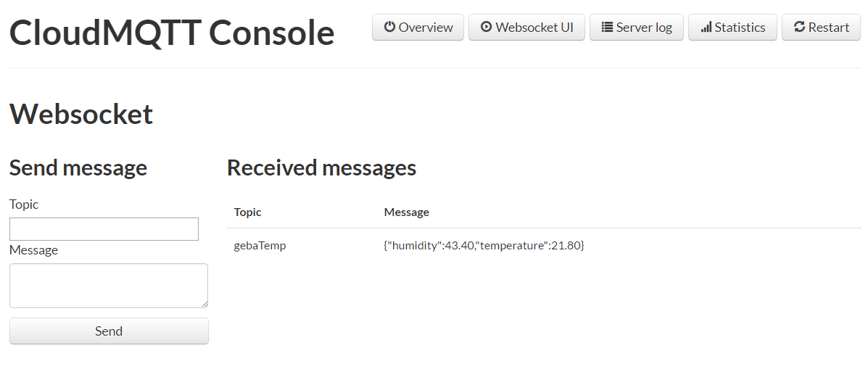The height and width of the screenshot is (377, 868).
Task: Click the Message textarea resize handle
Action: point(204,304)
